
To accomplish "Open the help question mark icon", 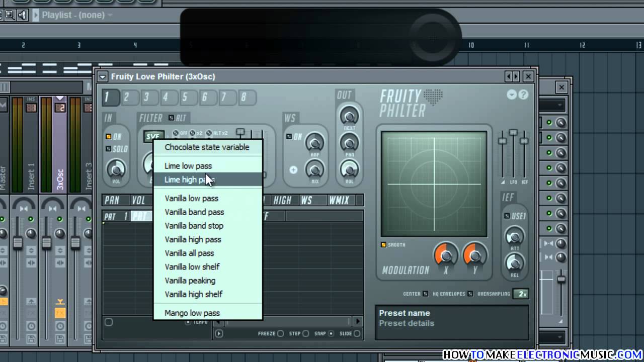I will (x=523, y=95).
